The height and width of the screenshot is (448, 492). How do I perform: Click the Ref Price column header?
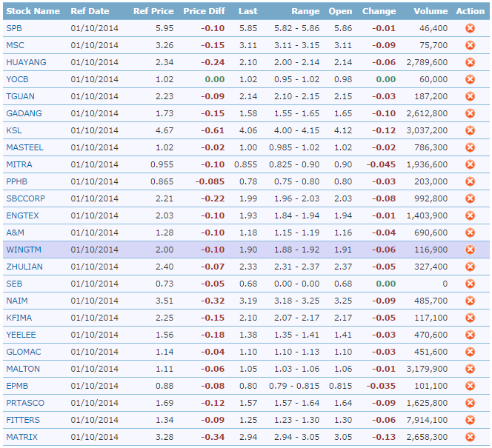click(153, 11)
